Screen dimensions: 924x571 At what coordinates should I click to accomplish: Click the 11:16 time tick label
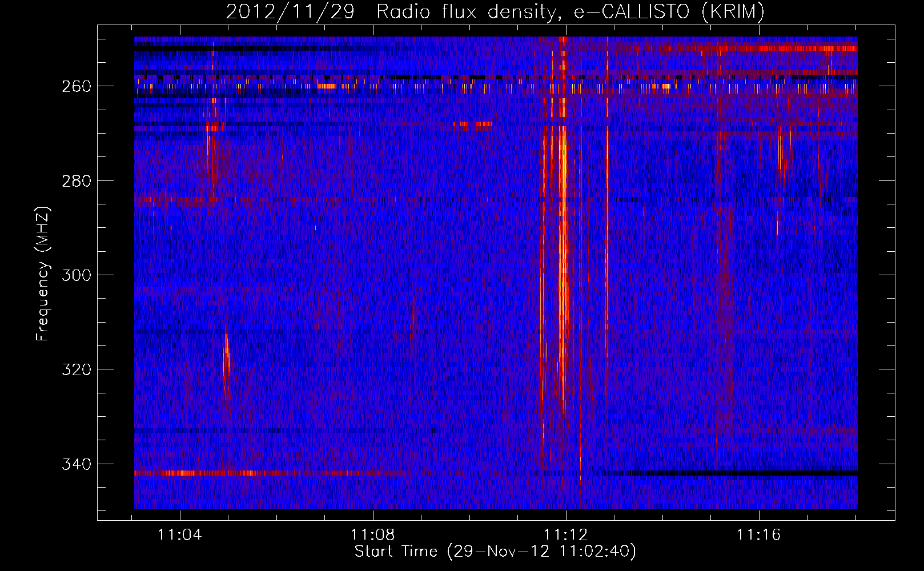(759, 535)
